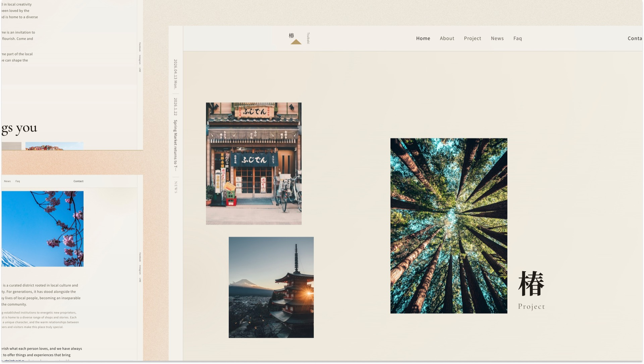Open the vertical Instagram link in lower-left preview
The width and height of the screenshot is (644, 364).
140,270
